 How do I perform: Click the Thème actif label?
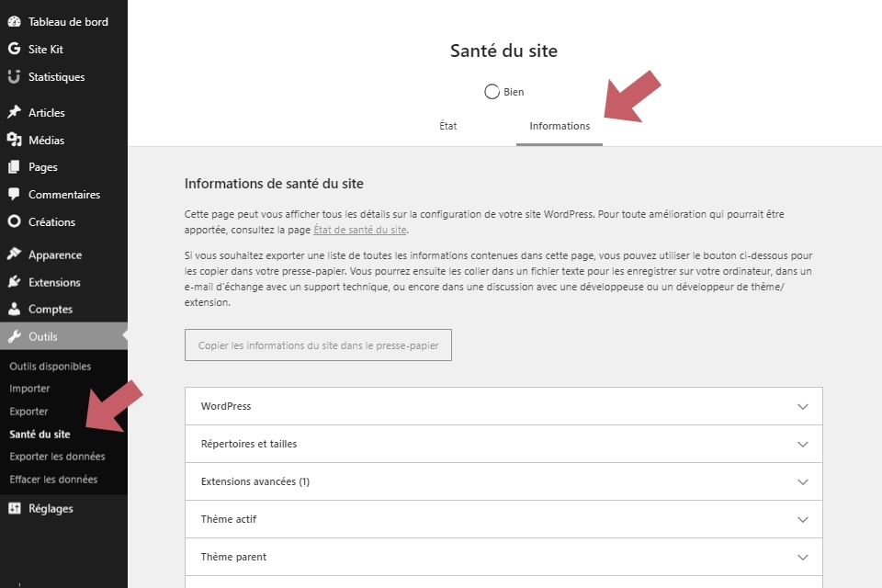pyautogui.click(x=229, y=519)
